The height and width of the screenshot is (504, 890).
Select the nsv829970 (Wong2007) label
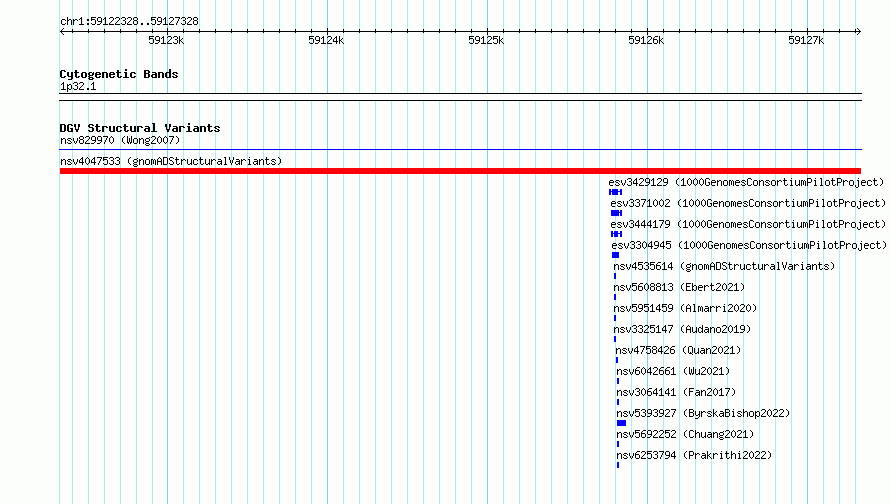[120, 140]
